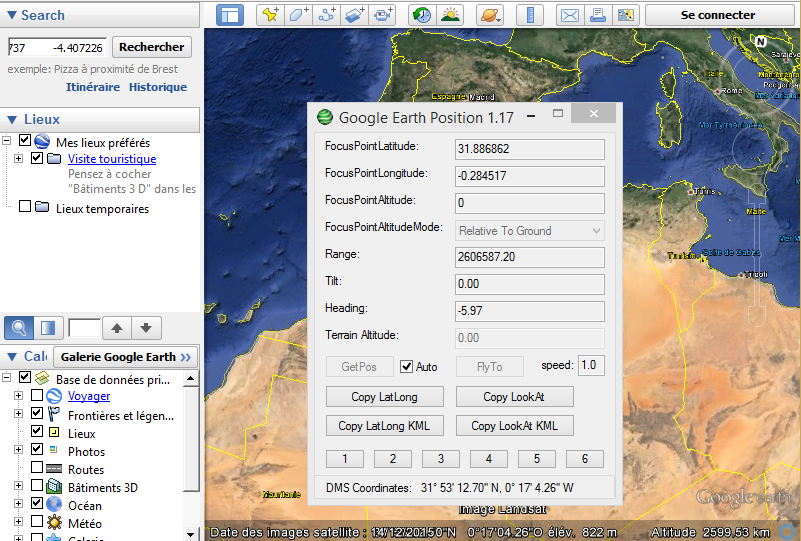801x541 pixels.
Task: Toggle the sidebar panel button
Action: coord(230,15)
